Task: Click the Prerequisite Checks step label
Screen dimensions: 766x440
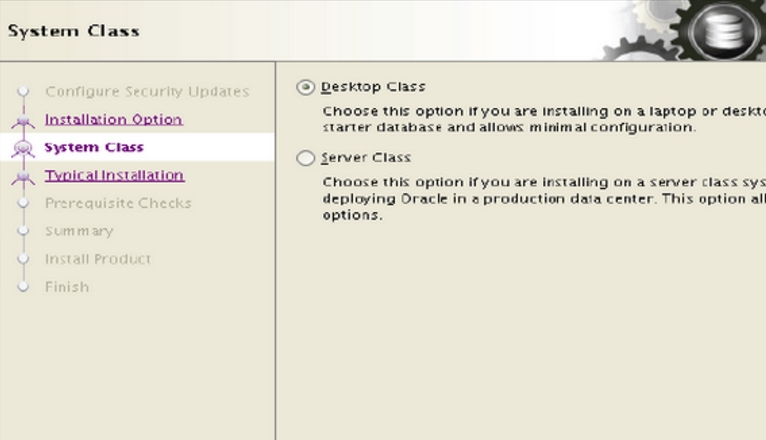Action: pyautogui.click(x=118, y=203)
